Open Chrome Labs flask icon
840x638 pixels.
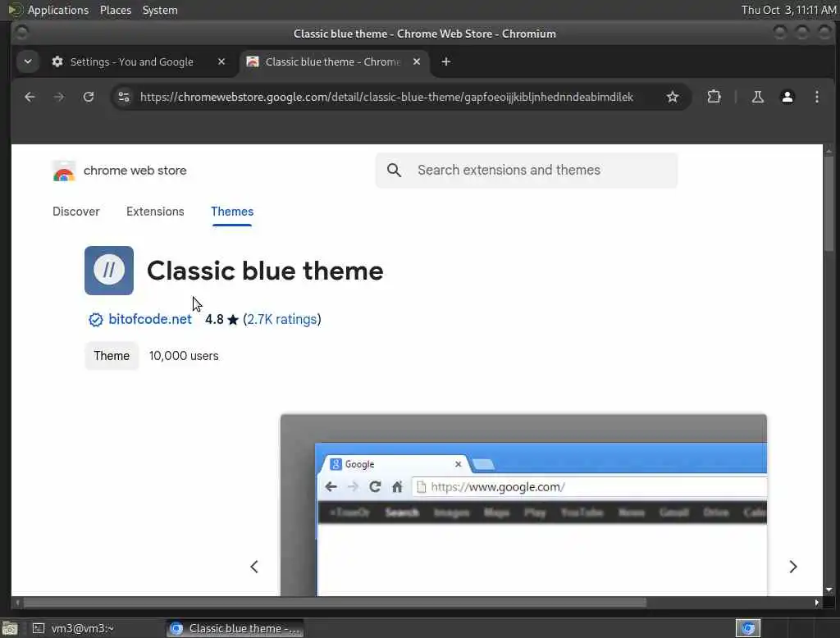tap(757, 97)
